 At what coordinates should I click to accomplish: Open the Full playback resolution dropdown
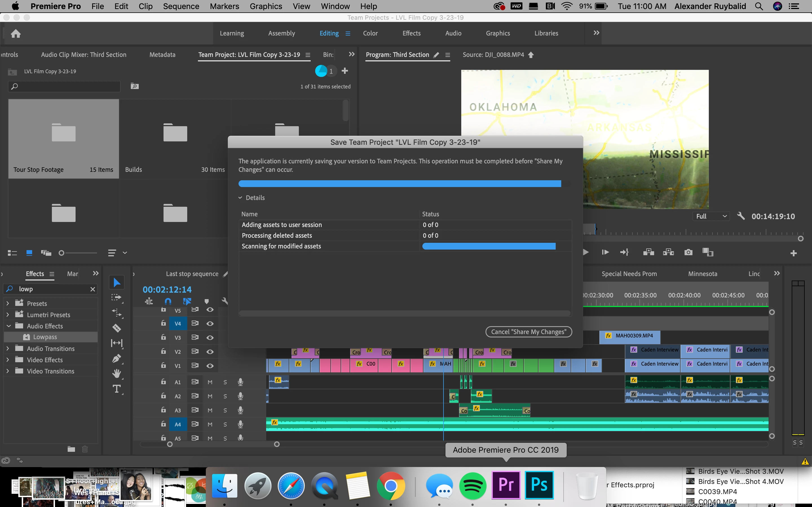pos(711,216)
